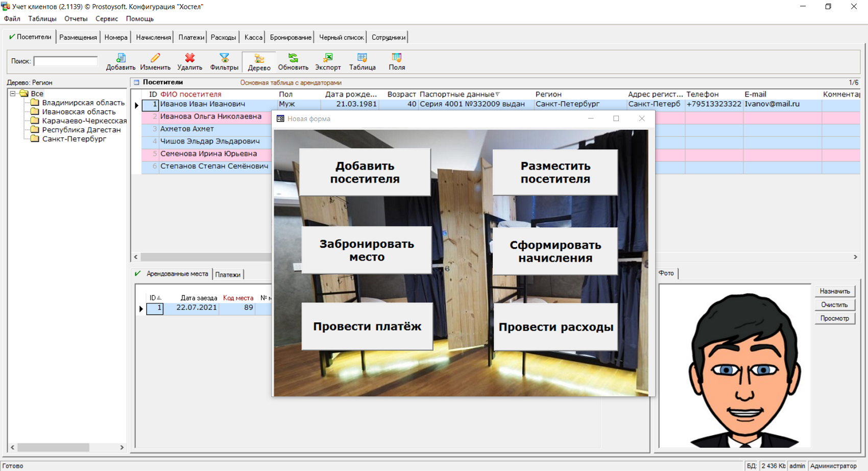
Task: Click the Разместить посетителя button
Action: 555,173
